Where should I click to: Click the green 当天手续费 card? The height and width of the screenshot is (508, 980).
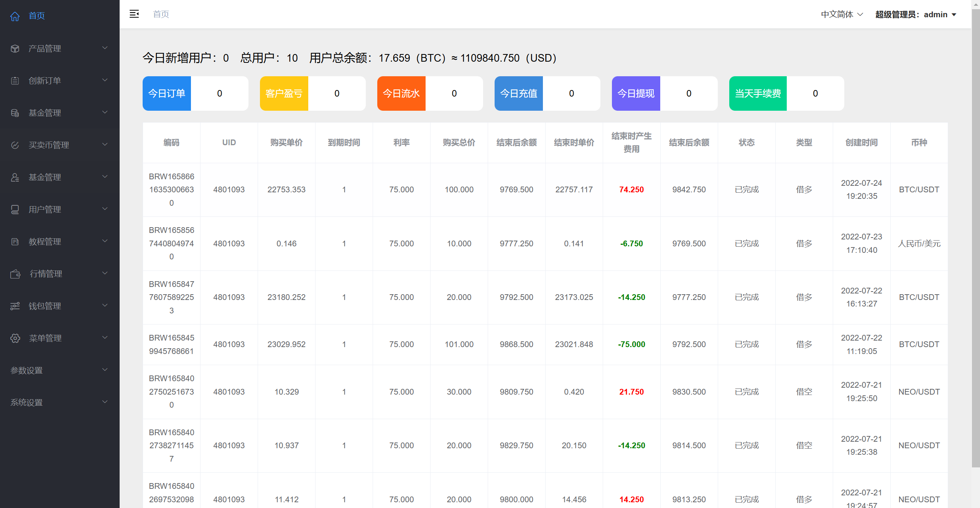pyautogui.click(x=758, y=93)
